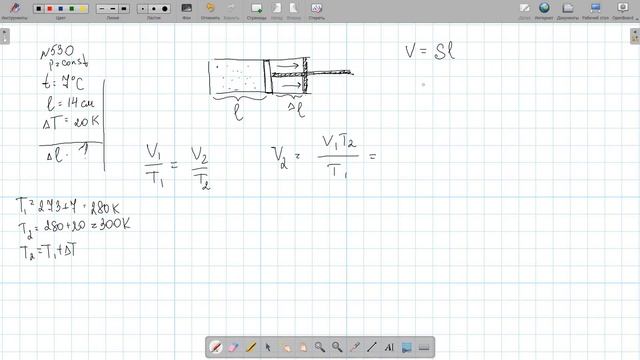
Task: Set medium line width
Action: coord(113,9)
